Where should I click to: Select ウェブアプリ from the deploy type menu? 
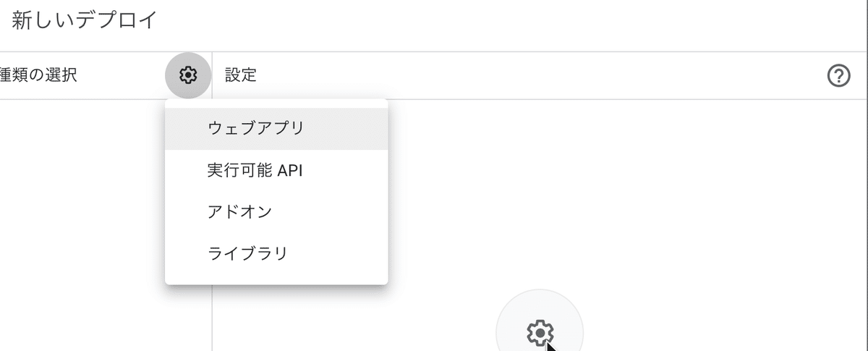click(x=276, y=128)
